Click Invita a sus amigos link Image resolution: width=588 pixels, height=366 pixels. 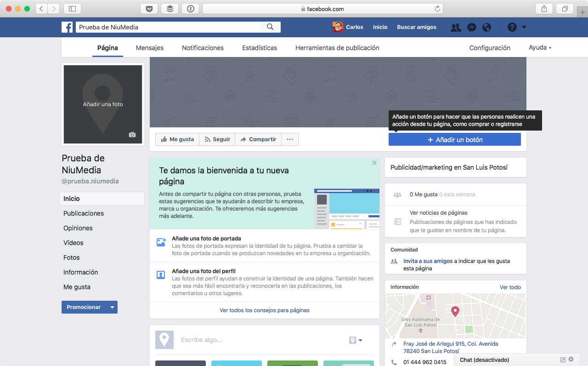coord(428,261)
